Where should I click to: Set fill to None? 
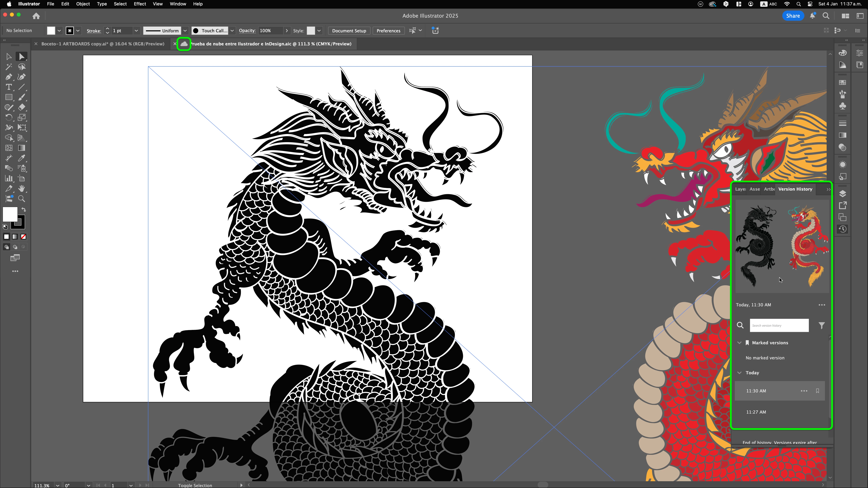pos(24,237)
